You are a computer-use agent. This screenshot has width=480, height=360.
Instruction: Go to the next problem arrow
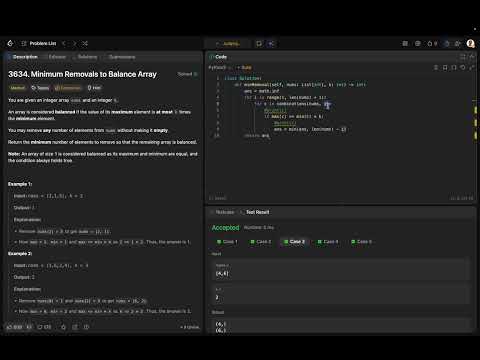tap(75, 43)
